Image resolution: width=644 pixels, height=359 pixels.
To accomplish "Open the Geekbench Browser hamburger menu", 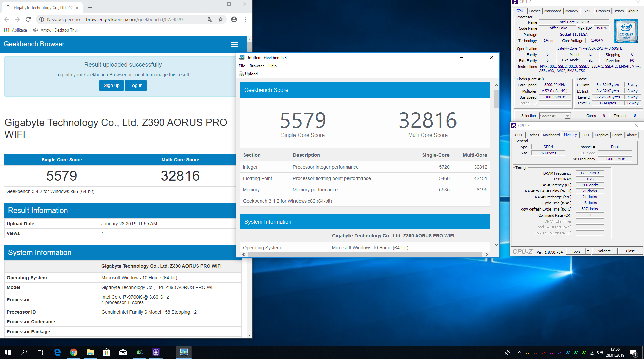I will [234, 44].
